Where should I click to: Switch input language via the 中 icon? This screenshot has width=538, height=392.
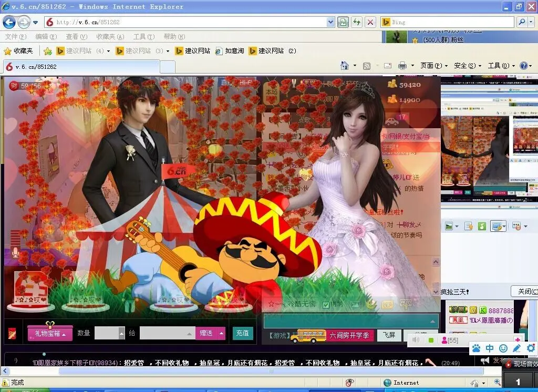coord(490,348)
